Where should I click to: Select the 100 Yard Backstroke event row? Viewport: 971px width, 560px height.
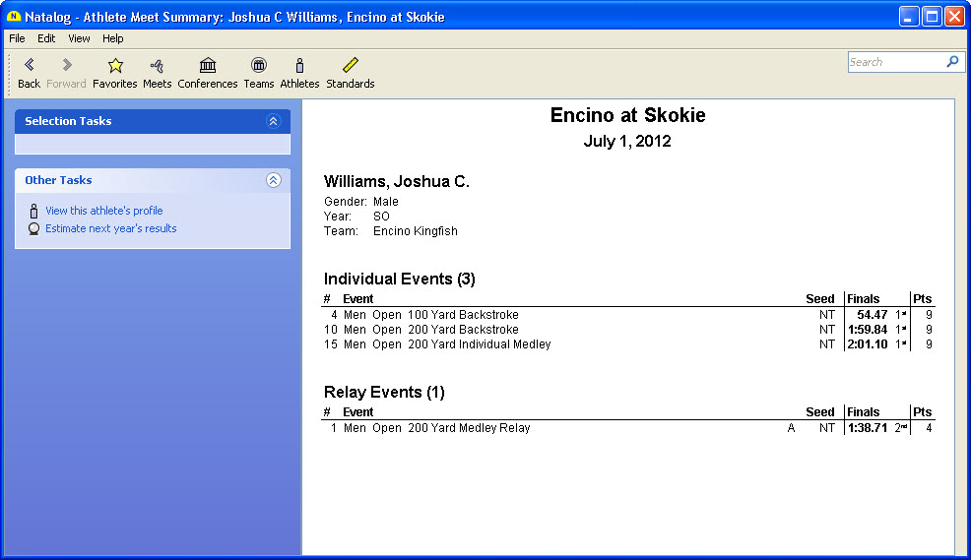tap(463, 315)
